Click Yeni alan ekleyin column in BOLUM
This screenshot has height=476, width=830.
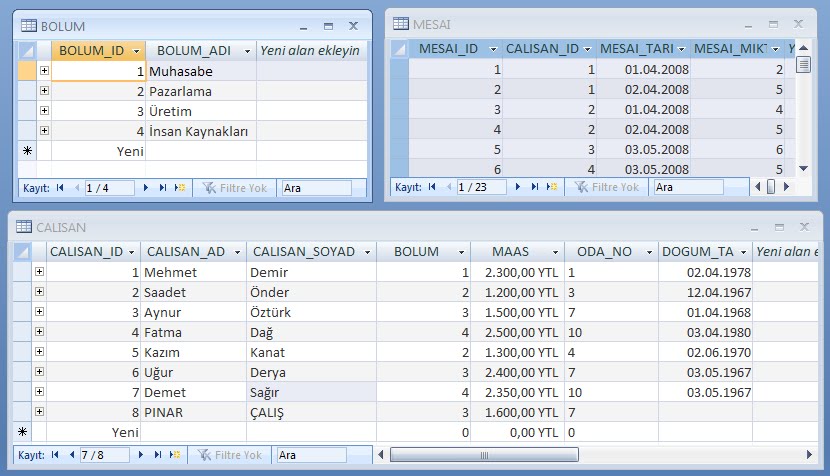click(x=311, y=51)
